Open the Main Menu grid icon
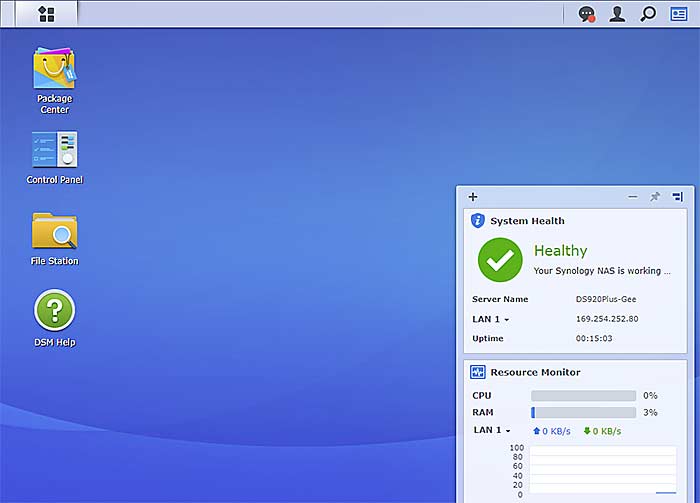Viewport: 700px width, 503px height. [46, 14]
